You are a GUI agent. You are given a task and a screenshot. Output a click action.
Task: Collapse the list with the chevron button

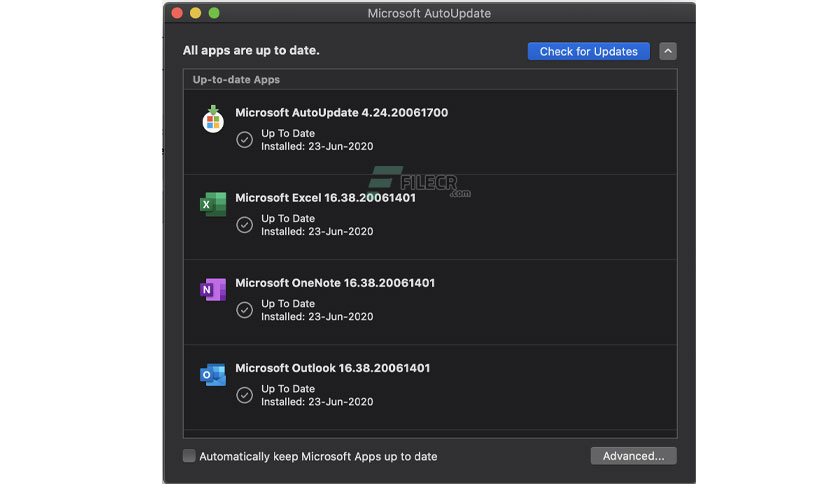(x=668, y=51)
